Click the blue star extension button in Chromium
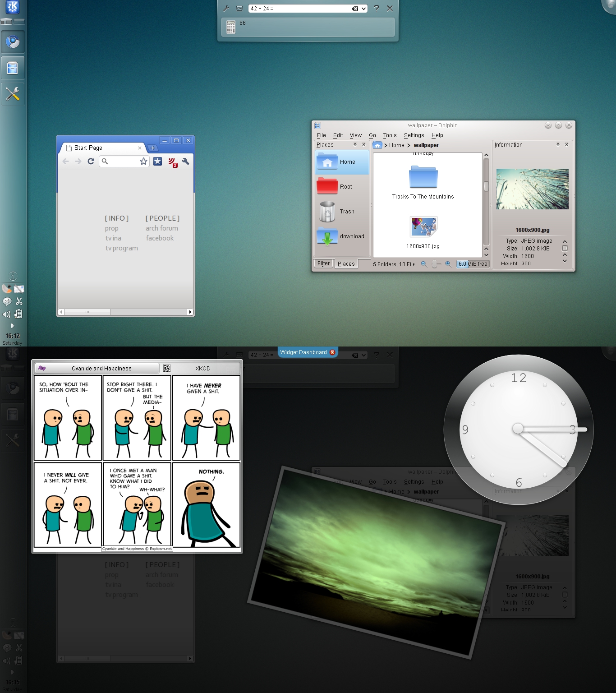Viewport: 616px width, 693px height. pos(157,162)
